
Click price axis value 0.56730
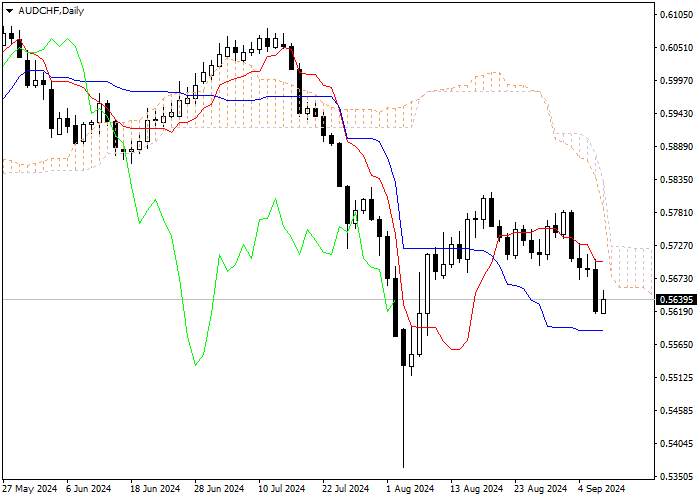(677, 279)
